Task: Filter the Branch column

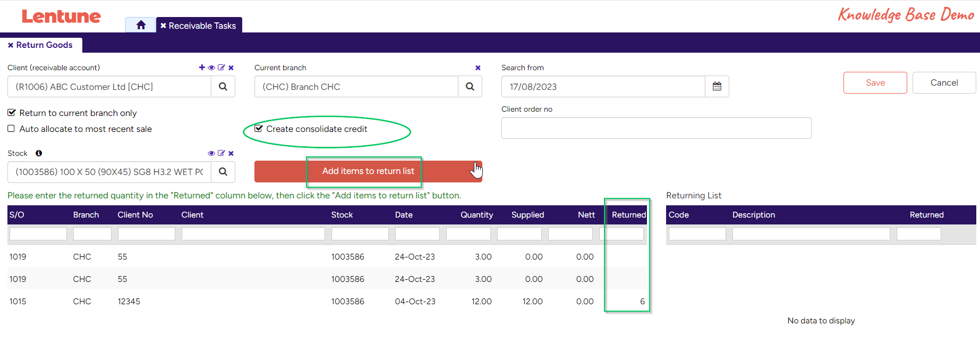Action: 92,233
